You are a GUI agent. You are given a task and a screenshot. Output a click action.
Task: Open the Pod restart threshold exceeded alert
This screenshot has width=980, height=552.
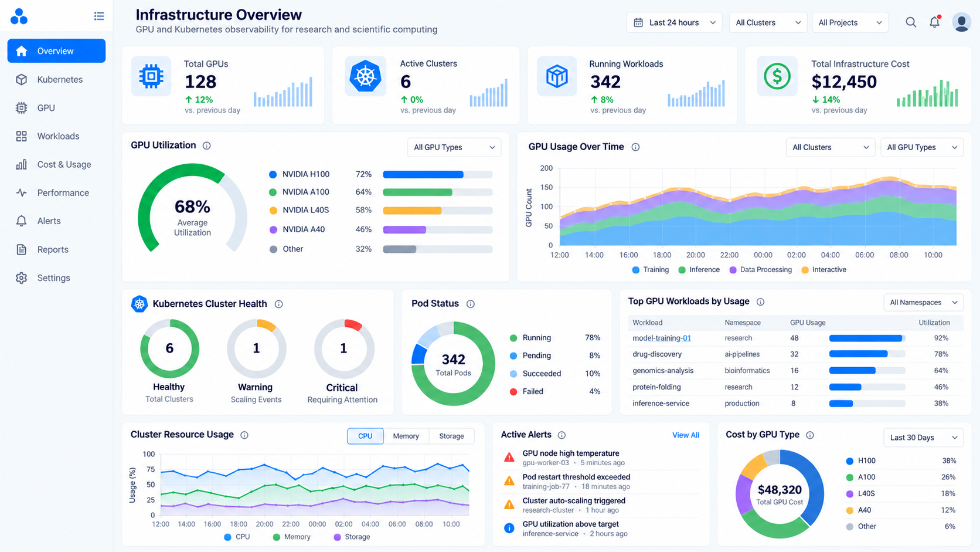[601, 482]
